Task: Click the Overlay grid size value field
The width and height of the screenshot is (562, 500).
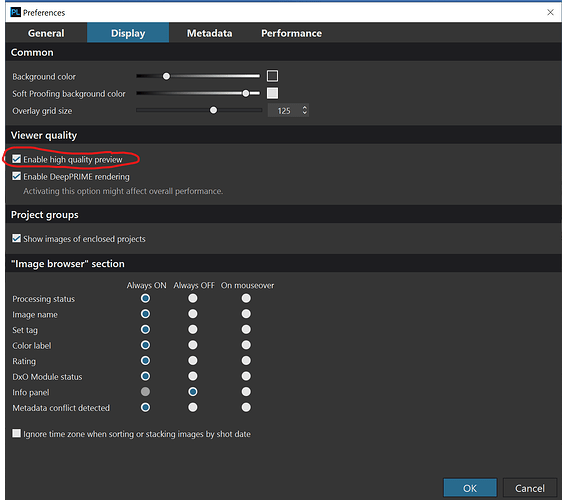Action: pyautogui.click(x=284, y=111)
